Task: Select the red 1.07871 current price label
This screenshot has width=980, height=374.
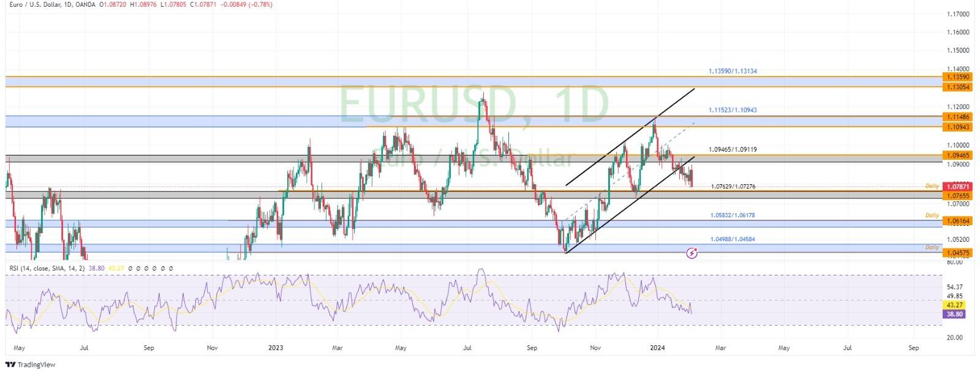Action: tap(957, 187)
